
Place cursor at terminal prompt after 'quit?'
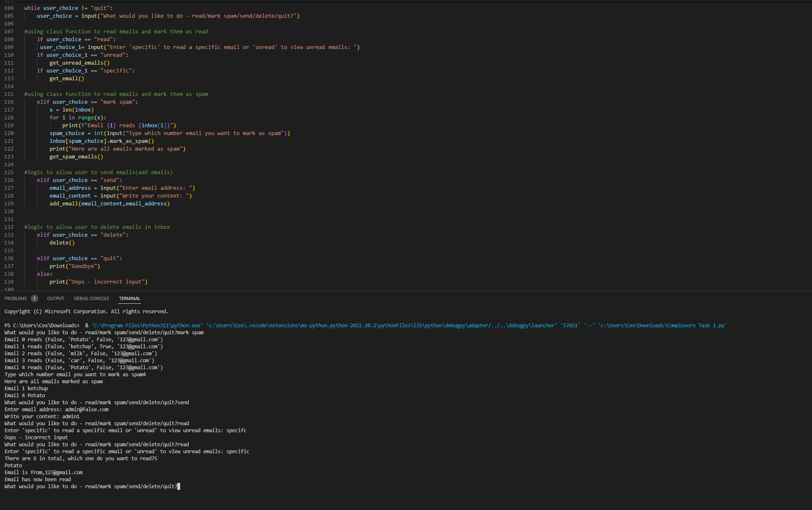coord(179,487)
